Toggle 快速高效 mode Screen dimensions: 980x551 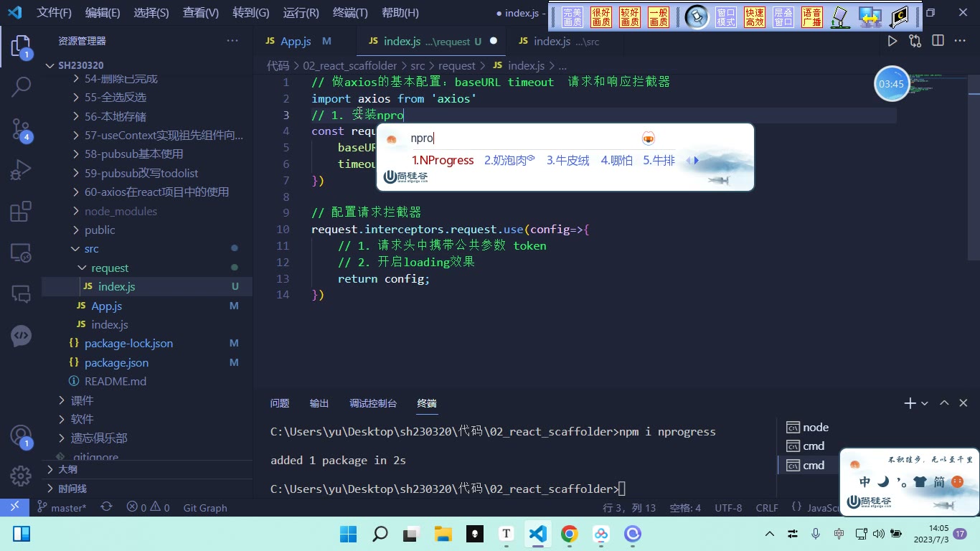tap(755, 17)
